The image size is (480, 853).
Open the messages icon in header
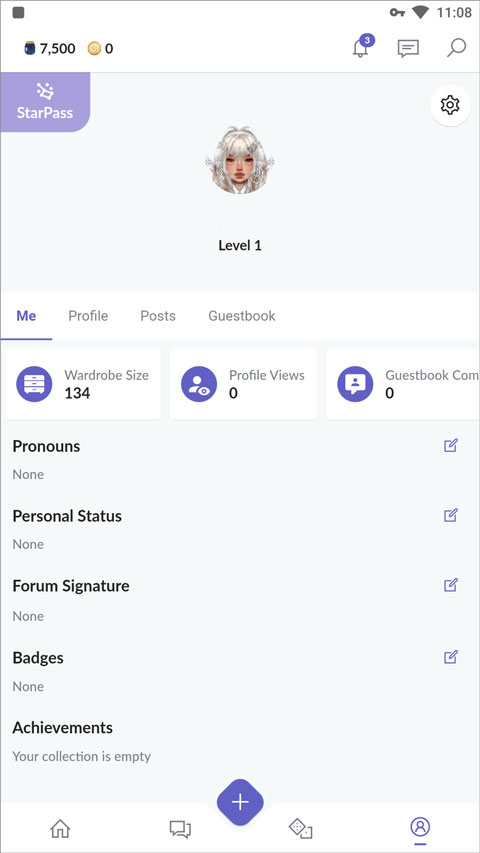tap(408, 48)
